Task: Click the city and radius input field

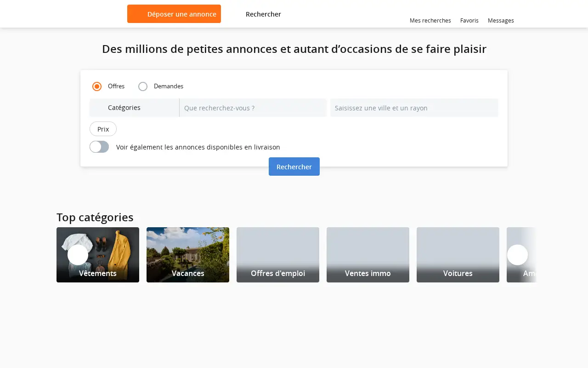Action: (x=414, y=108)
